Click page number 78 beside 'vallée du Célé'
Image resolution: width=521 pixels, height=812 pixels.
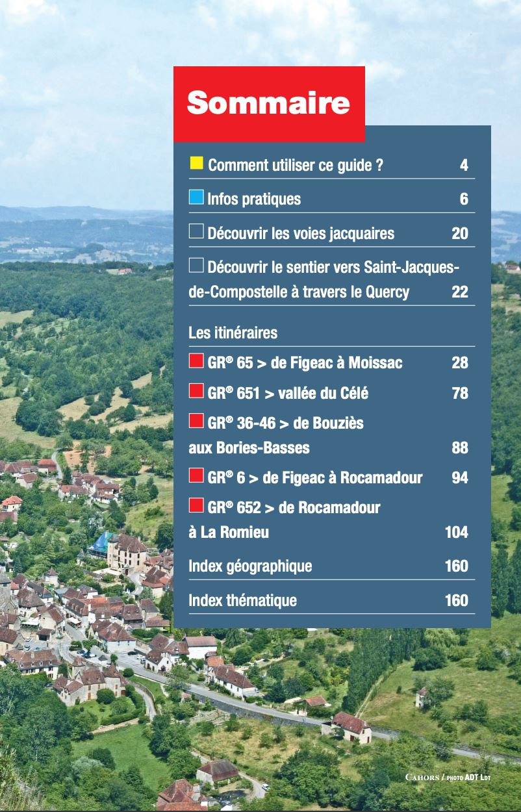tap(461, 393)
